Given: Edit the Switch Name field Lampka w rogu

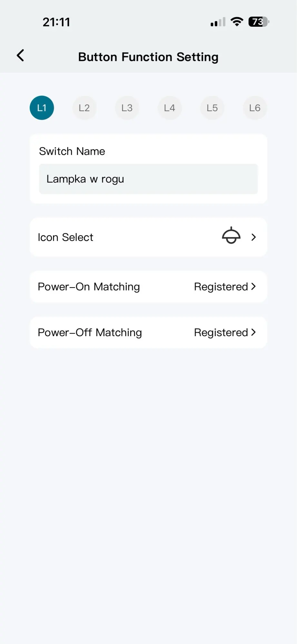Looking at the screenshot, I should (x=148, y=179).
